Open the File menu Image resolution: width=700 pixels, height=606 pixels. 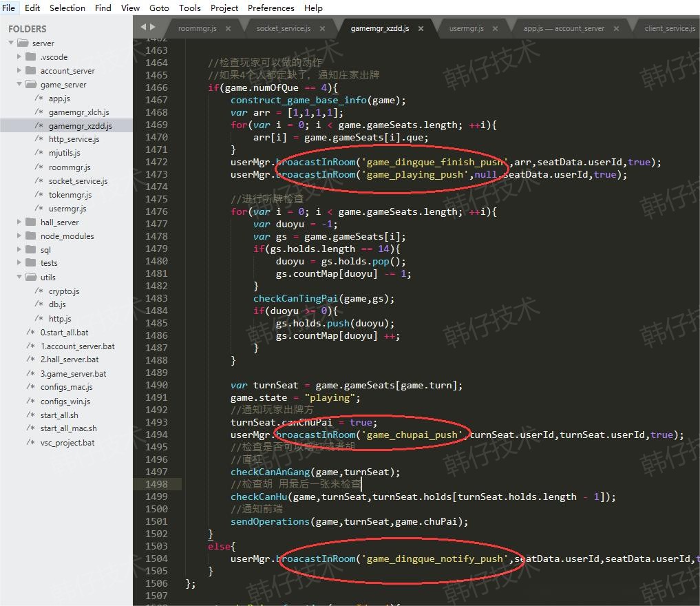pyautogui.click(x=8, y=8)
